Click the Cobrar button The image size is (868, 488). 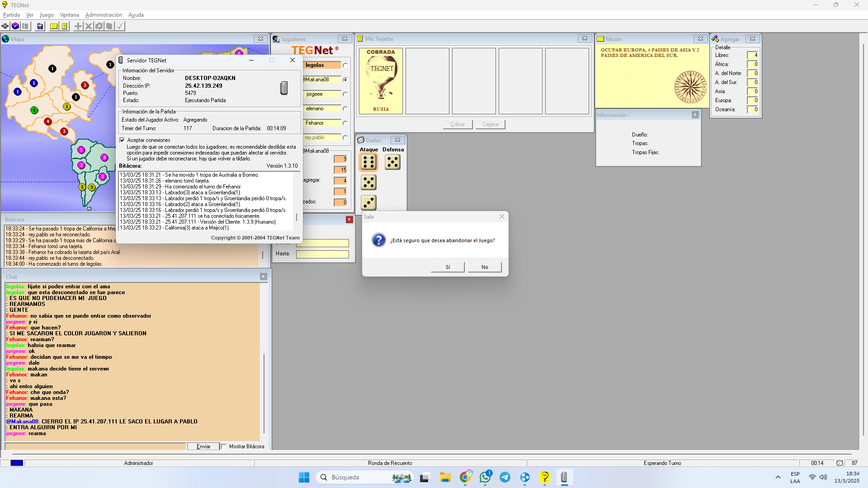click(458, 124)
